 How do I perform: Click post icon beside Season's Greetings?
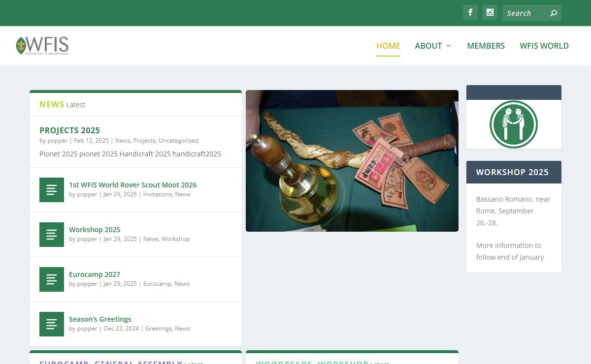(x=52, y=324)
